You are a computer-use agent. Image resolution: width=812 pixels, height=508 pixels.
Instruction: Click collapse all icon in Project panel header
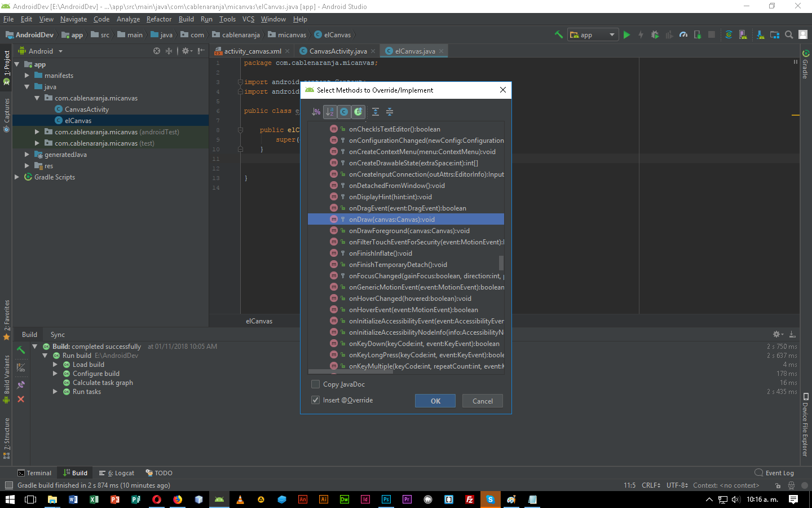pos(169,51)
